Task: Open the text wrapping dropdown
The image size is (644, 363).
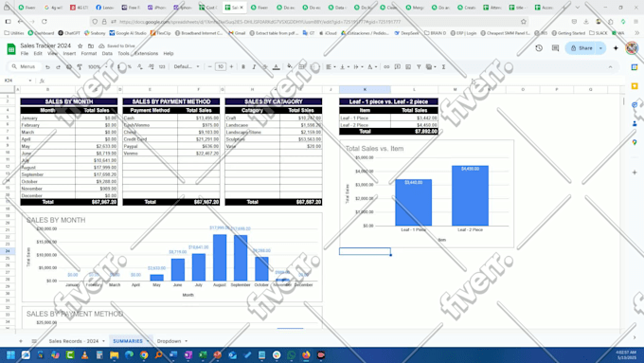Action: tap(358, 66)
